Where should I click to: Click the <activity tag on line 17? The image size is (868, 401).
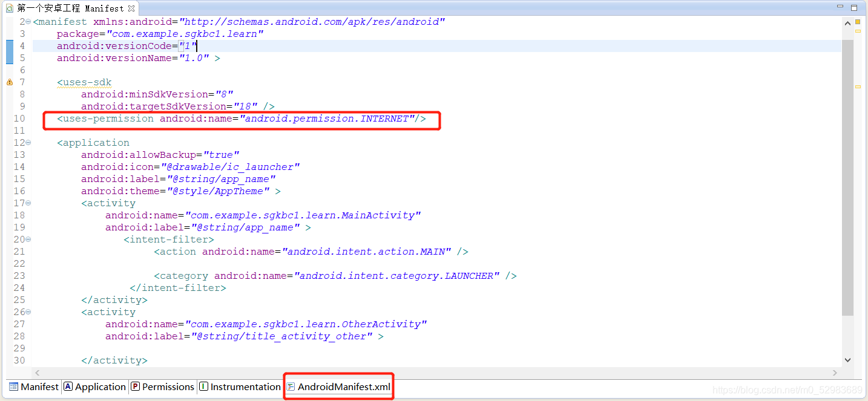click(x=108, y=203)
